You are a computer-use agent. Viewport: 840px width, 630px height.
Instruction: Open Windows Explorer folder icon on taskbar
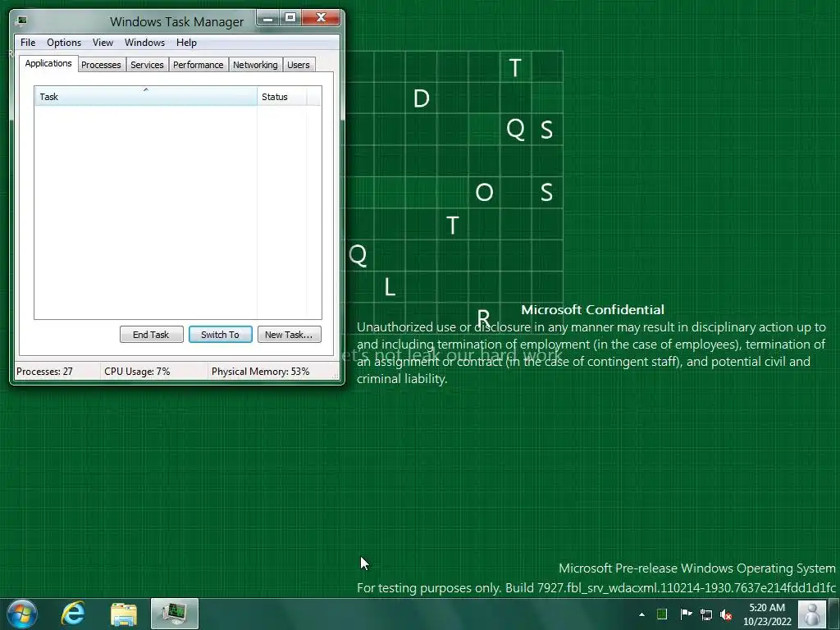click(x=124, y=614)
